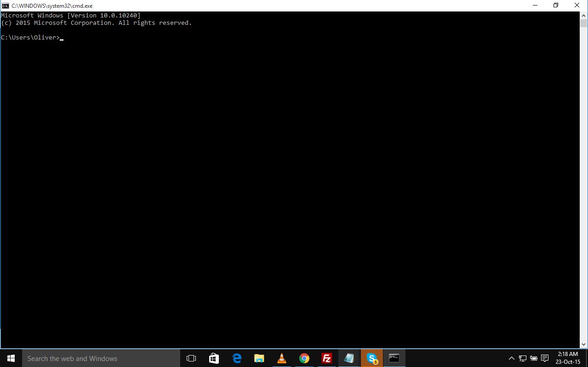Open File Explorer from the taskbar
This screenshot has width=588, height=367.
coord(259,358)
